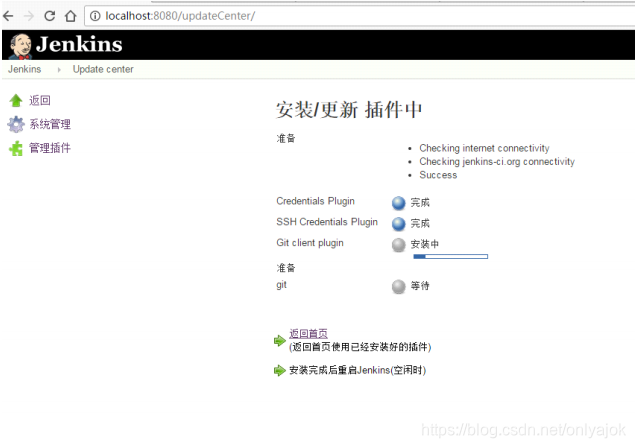The image size is (635, 448).
Task: Click the Success status text
Action: tap(438, 175)
